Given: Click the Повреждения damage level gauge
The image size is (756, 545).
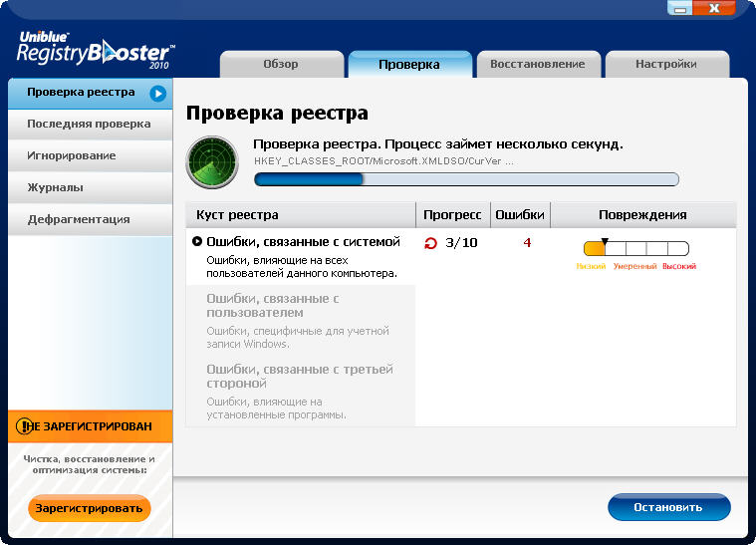Looking at the screenshot, I should [635, 248].
